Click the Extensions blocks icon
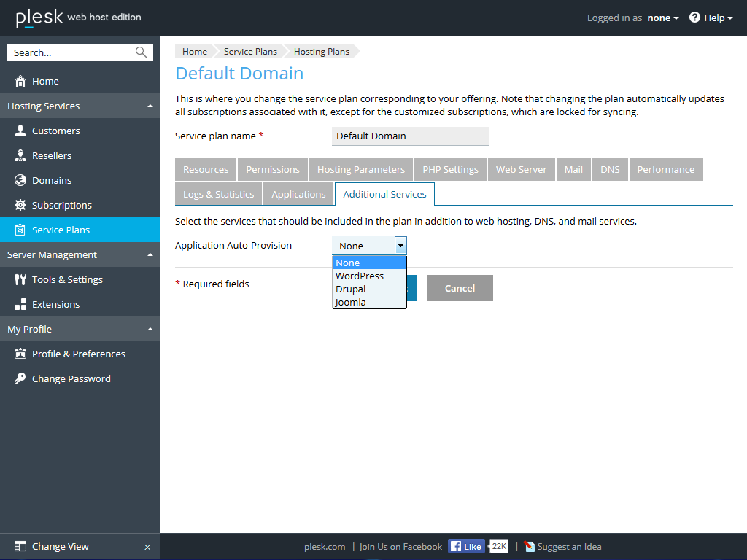This screenshot has width=747, height=560. [20, 304]
